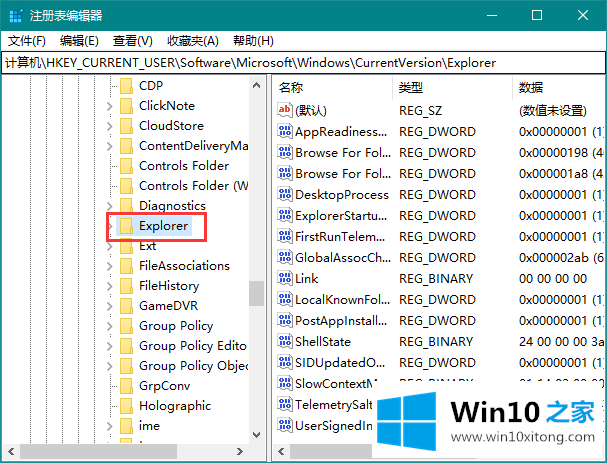Click the LocalKnownFol... value icon
This screenshot has width=607, height=463.
click(x=285, y=299)
